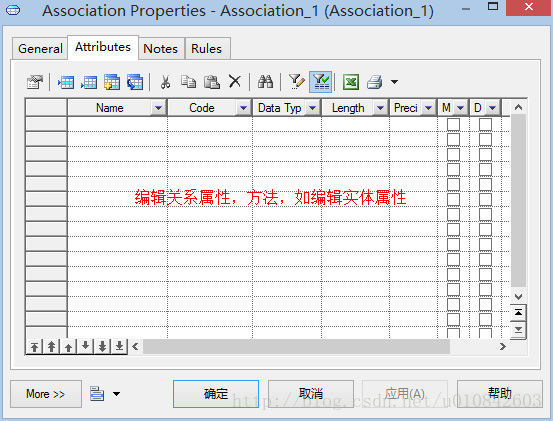Move row down one page arrow
Screen dimensions: 553x421
click(x=102, y=347)
